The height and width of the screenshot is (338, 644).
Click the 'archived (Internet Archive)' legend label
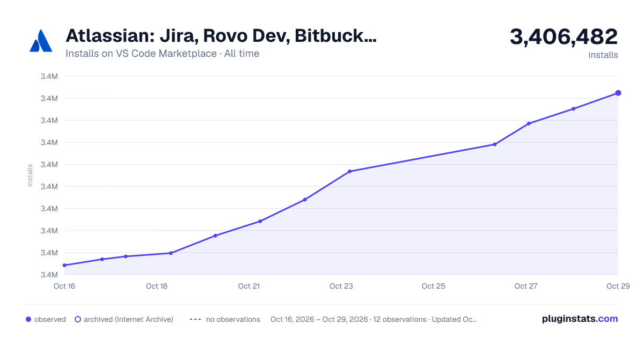[128, 319]
